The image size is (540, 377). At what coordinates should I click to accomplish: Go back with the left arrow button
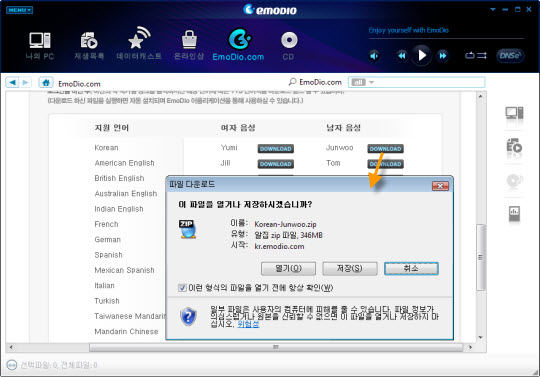point(12,82)
